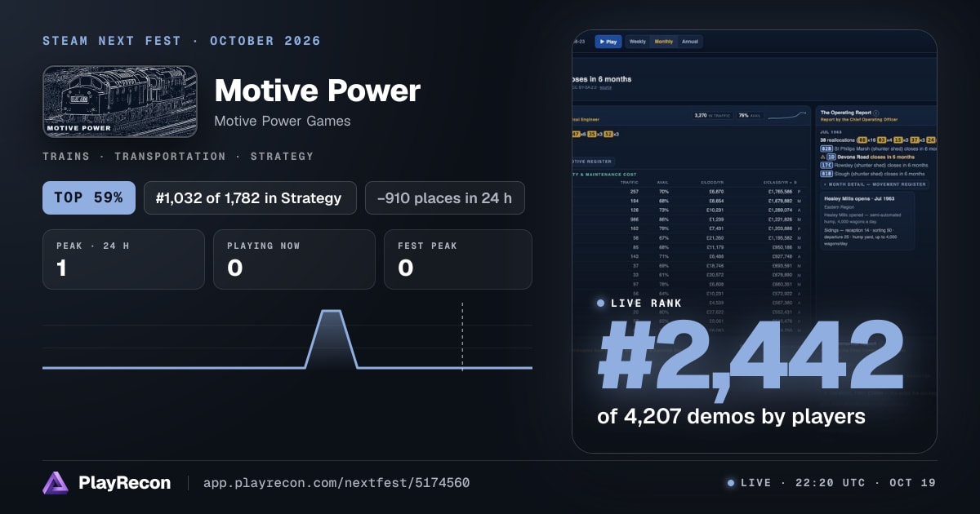Click the live dot next to LIVE RANK
The image size is (980, 514).
(x=601, y=303)
